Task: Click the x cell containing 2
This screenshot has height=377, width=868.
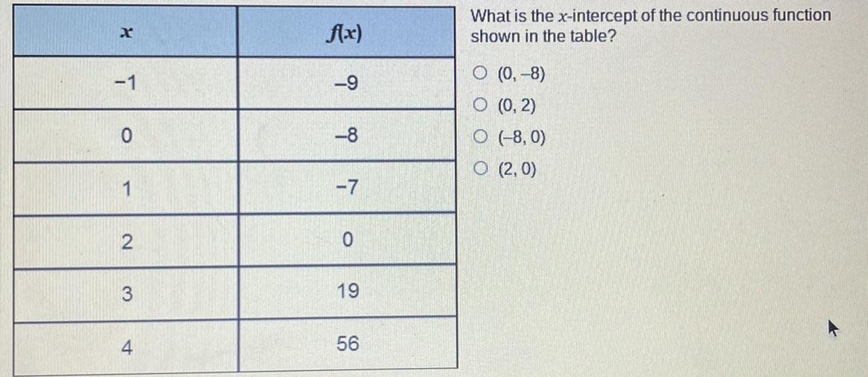Action: click(126, 241)
